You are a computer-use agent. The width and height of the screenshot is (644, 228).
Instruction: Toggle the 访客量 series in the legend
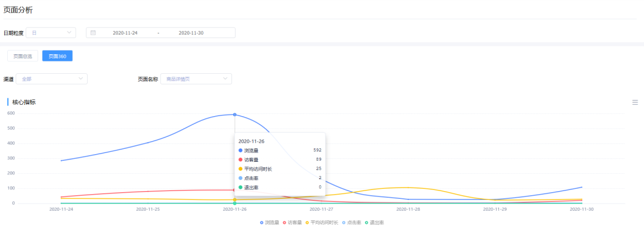pos(292,223)
